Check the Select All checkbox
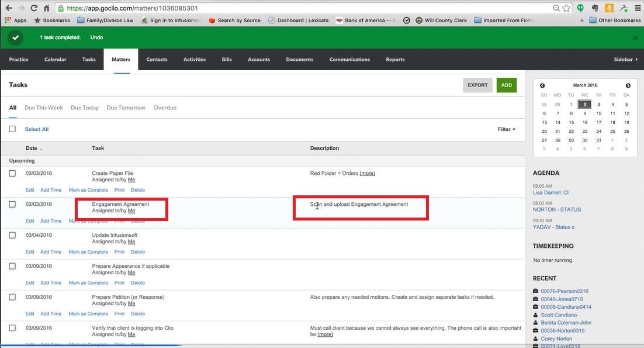The width and height of the screenshot is (644, 348). pos(12,129)
